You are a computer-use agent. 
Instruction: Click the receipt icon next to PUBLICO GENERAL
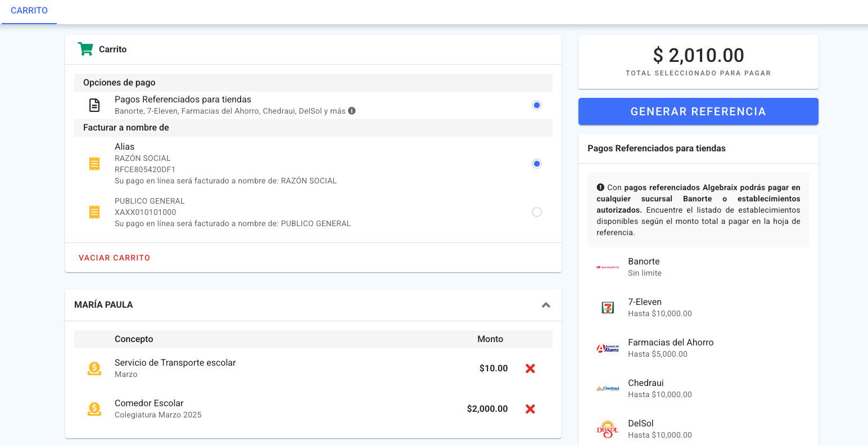(94, 212)
